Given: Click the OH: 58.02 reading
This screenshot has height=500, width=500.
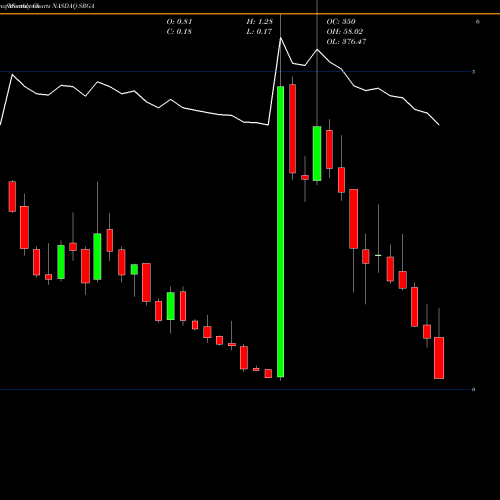Looking at the screenshot, I should point(345,32).
